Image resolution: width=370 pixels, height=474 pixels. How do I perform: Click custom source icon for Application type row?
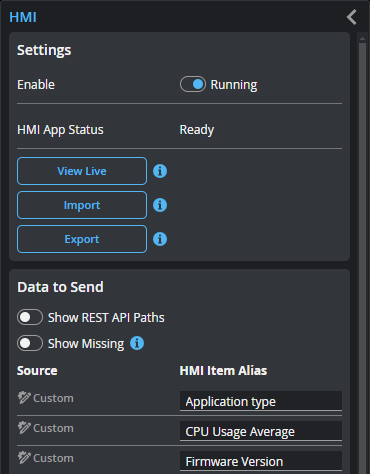point(24,398)
